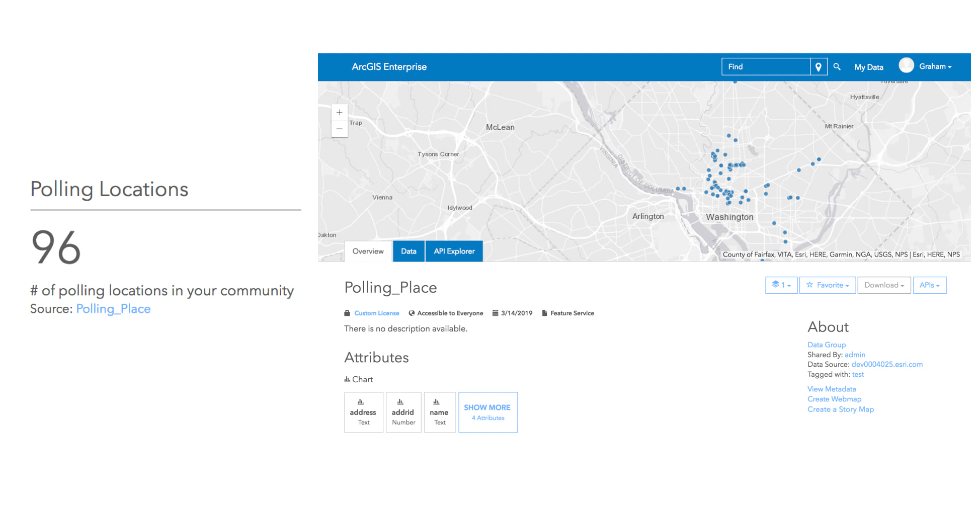The image size is (980, 507).
Task: Open the admin profile link
Action: click(855, 355)
